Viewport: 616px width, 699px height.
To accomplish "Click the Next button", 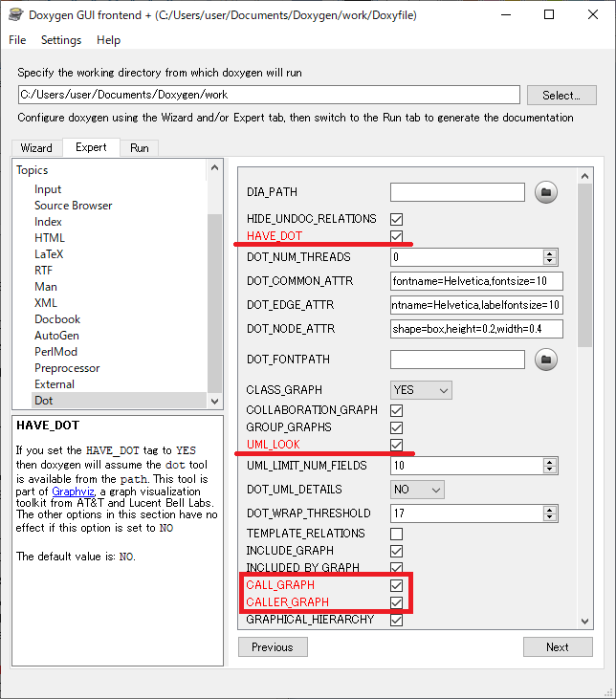I will [557, 647].
